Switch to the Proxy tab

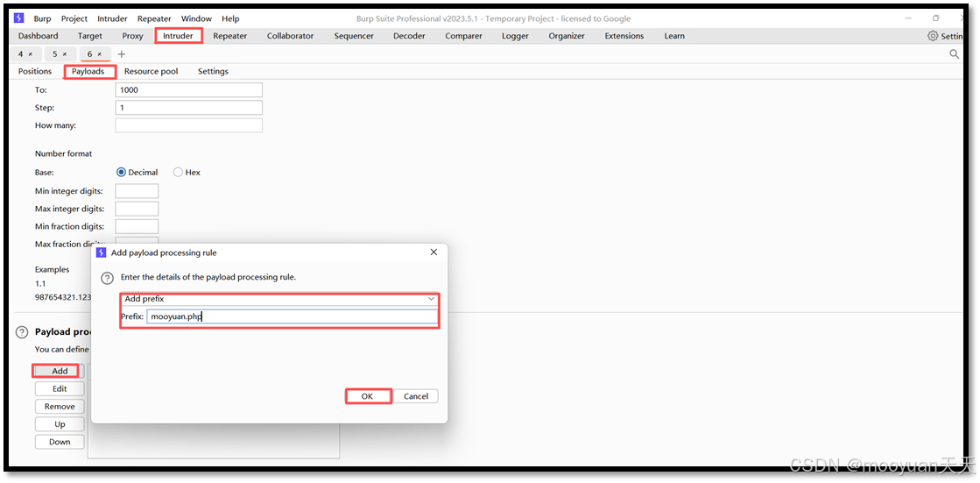[x=132, y=36]
